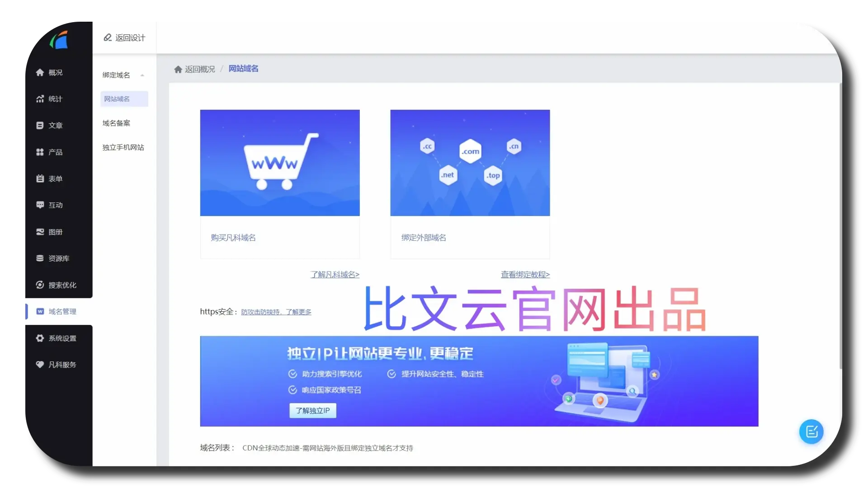Click 搜索优化 sidebar label
This screenshot has width=868, height=488.
coord(62,285)
